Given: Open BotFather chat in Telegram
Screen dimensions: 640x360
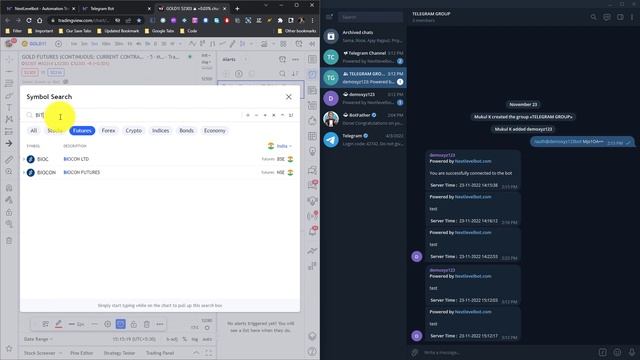Looking at the screenshot, I should (364, 119).
